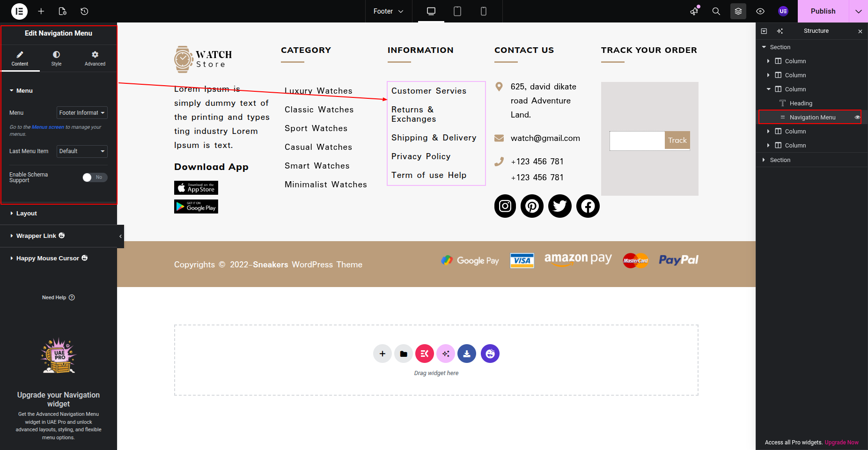868x450 pixels.
Task: Switch to the Advanced tab
Action: [x=95, y=59]
